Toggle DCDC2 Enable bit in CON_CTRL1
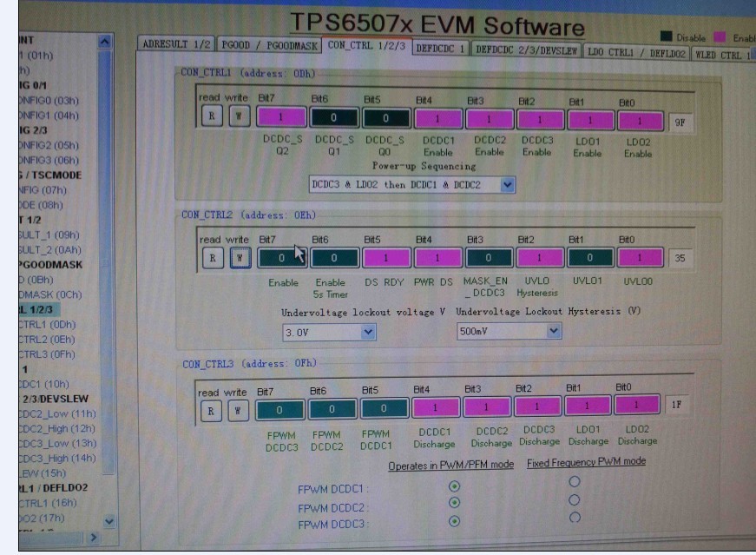This screenshot has width=756, height=555. 489,119
